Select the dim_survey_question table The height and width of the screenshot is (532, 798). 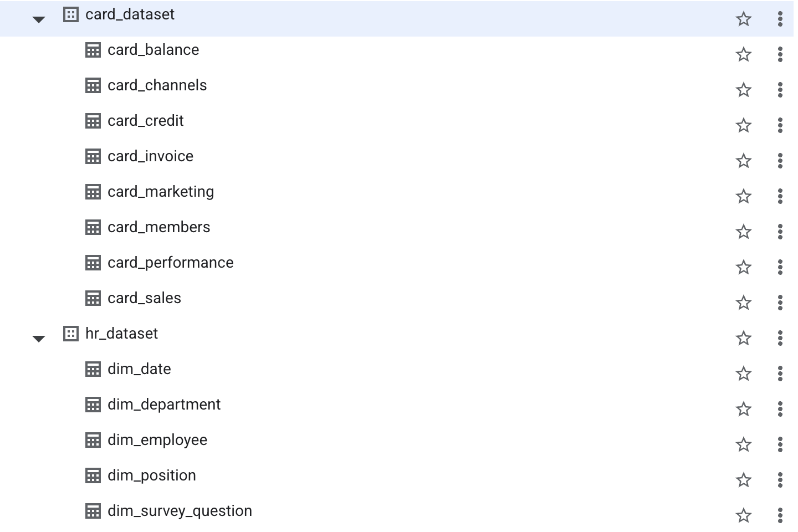180,511
